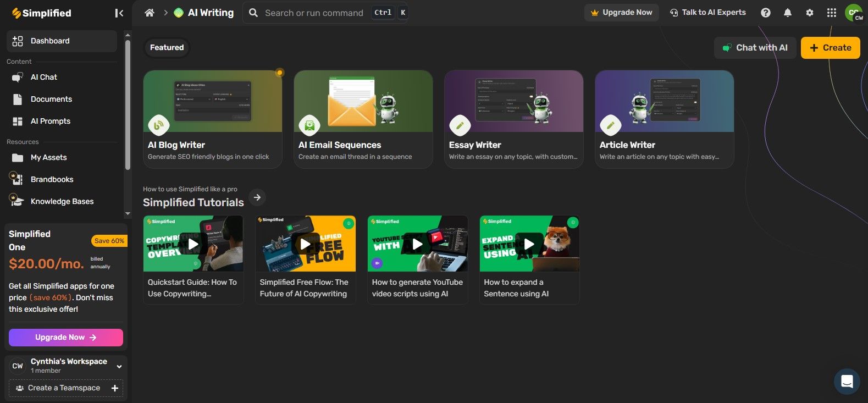Screen dimensions: 868x403
Task: Play the Simplified Free Flow video
Action: tap(306, 244)
